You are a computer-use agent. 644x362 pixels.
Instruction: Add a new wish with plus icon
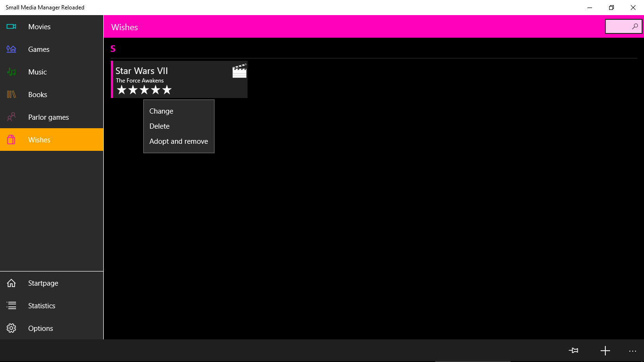605,351
